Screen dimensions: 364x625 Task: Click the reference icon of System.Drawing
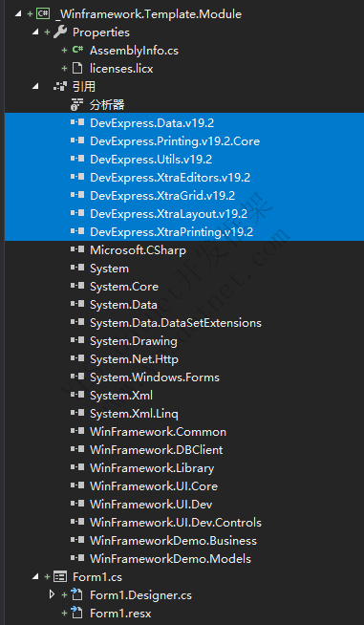77,340
